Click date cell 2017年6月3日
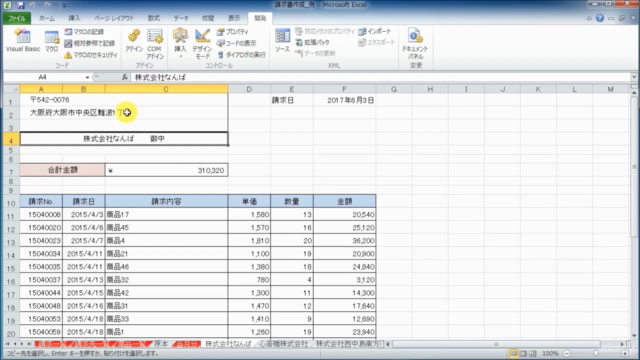Screen dimensions: 640x360 click(344, 100)
